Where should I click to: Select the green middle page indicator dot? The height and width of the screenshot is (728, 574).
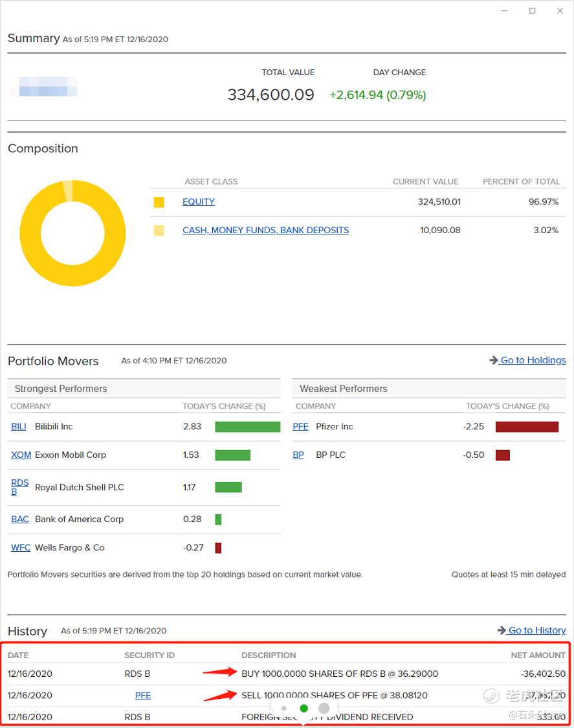(x=304, y=709)
